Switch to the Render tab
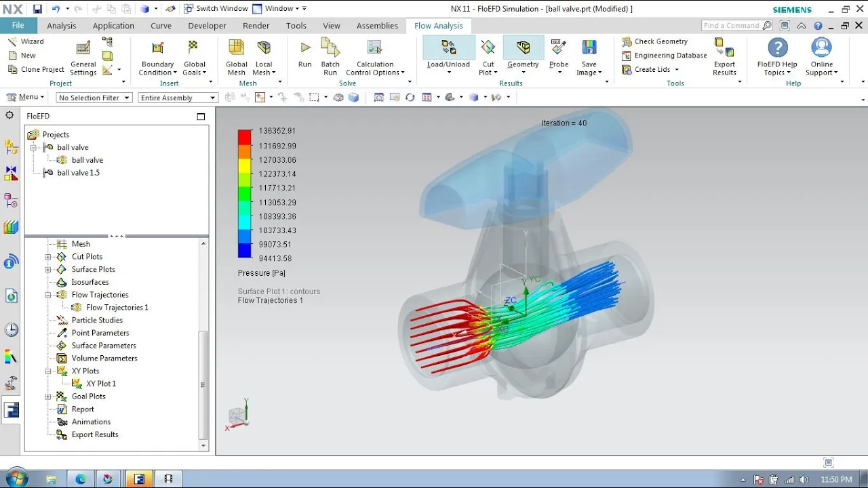 tap(256, 26)
